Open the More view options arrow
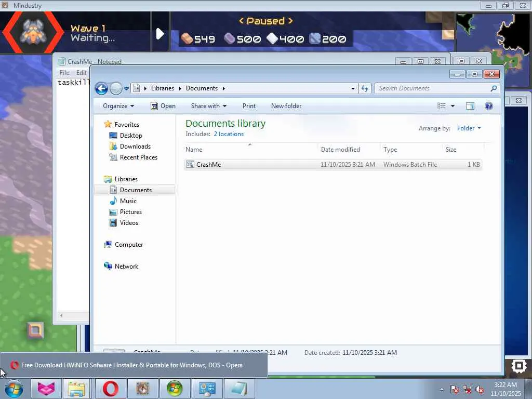The width and height of the screenshot is (532, 399). pos(453,106)
